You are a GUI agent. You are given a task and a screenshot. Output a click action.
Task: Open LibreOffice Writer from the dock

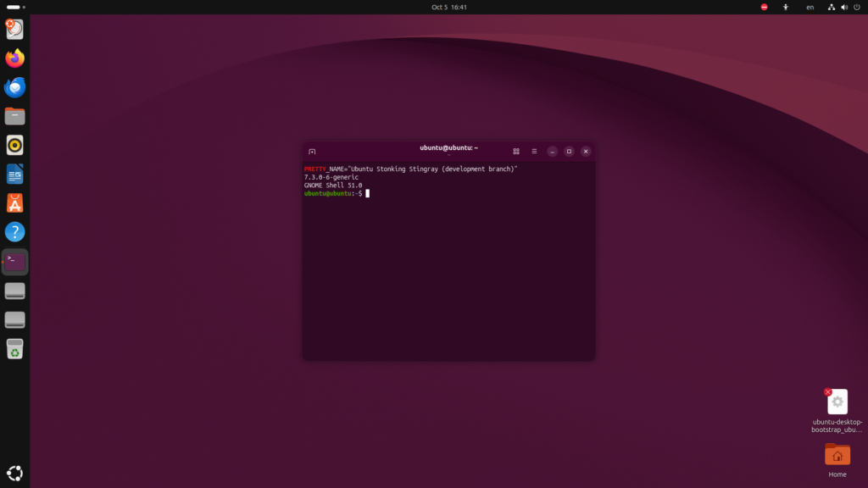coord(15,175)
